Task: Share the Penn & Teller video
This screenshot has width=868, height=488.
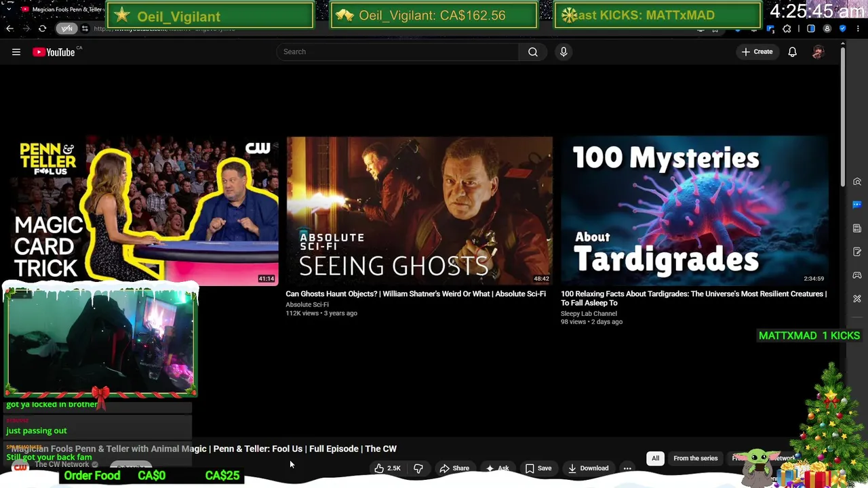Action: [454, 468]
